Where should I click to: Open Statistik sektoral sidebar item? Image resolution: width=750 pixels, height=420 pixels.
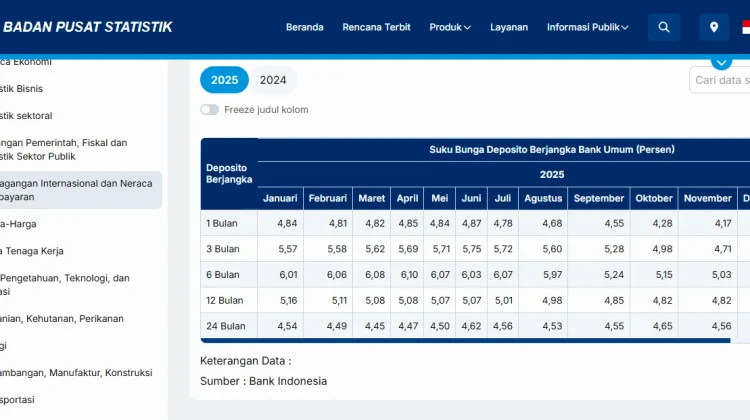tap(26, 116)
